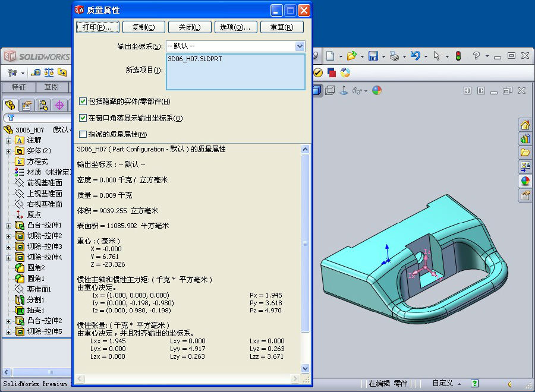Open the SolidWorks Resources home icon

tap(525, 125)
